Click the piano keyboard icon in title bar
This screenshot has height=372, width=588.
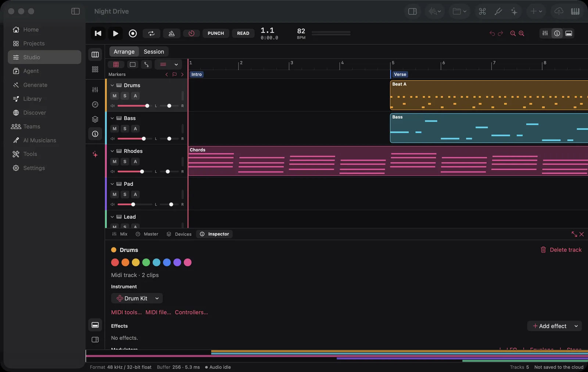click(x=575, y=11)
